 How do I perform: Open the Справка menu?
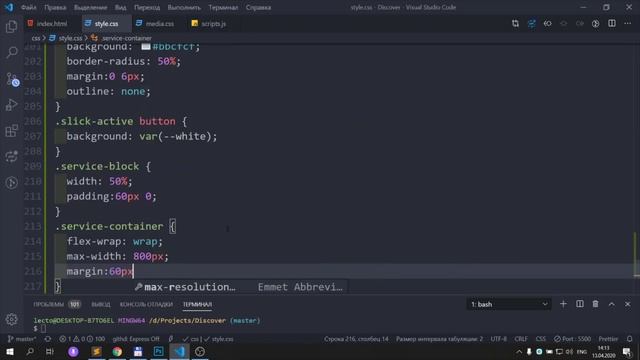(x=258, y=7)
